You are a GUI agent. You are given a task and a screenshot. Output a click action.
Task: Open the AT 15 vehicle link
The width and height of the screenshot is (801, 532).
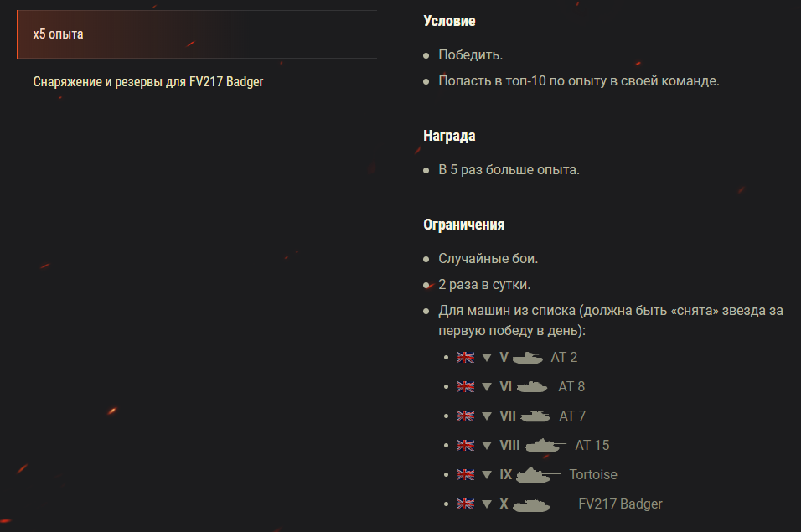(x=592, y=446)
